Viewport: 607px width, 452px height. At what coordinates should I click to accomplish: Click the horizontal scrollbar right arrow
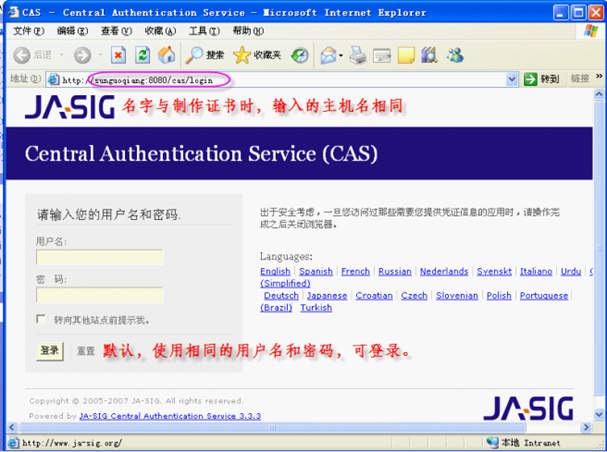pos(587,427)
